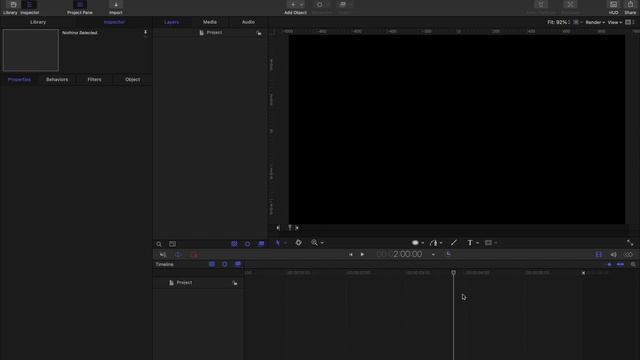Expand the pen tool dropdown arrow

point(441,243)
